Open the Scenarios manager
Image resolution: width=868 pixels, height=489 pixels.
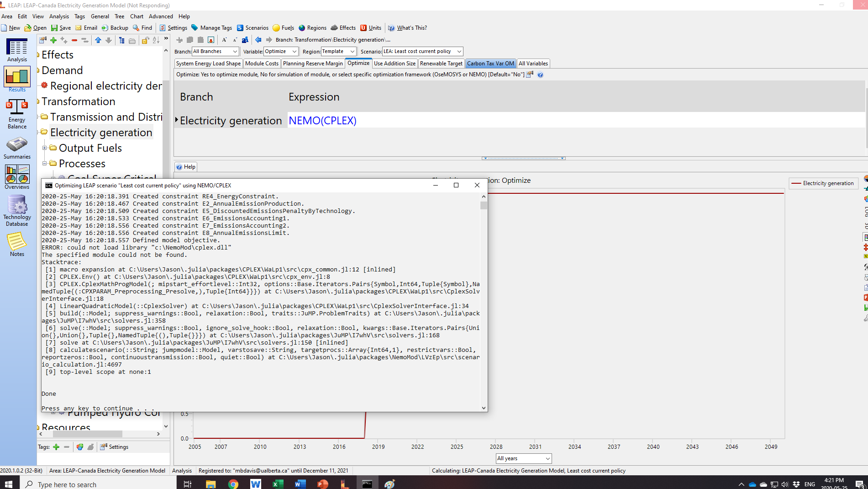[253, 28]
